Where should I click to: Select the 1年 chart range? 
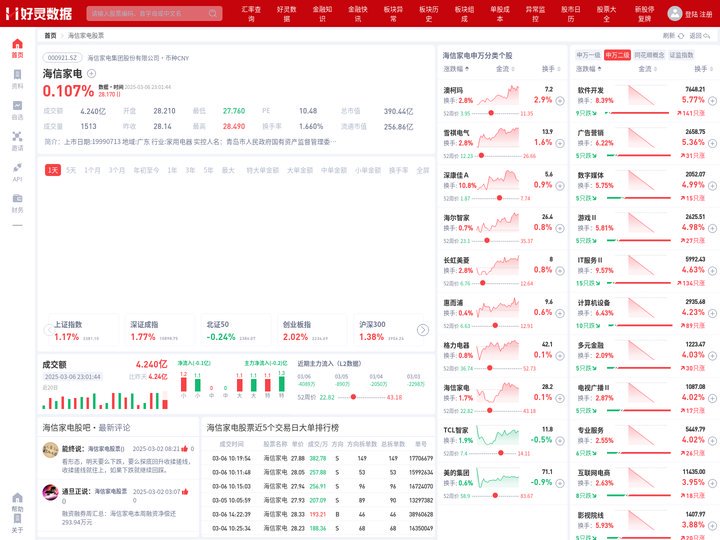[x=172, y=170]
